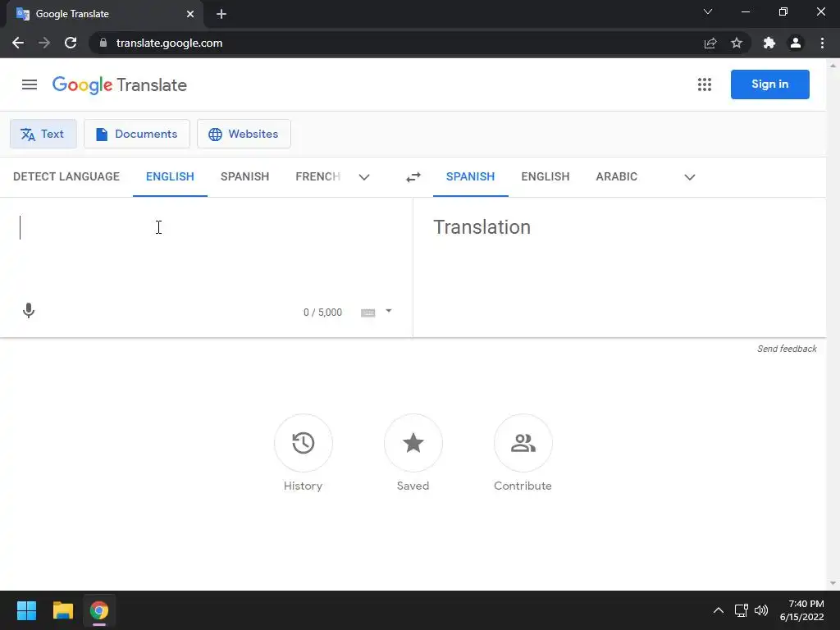The image size is (840, 630).
Task: Reload the current page
Action: [71, 43]
